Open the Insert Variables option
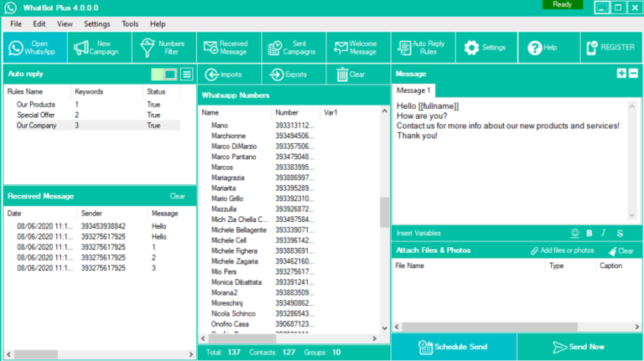Screen dimensions: 644x361 418,233
